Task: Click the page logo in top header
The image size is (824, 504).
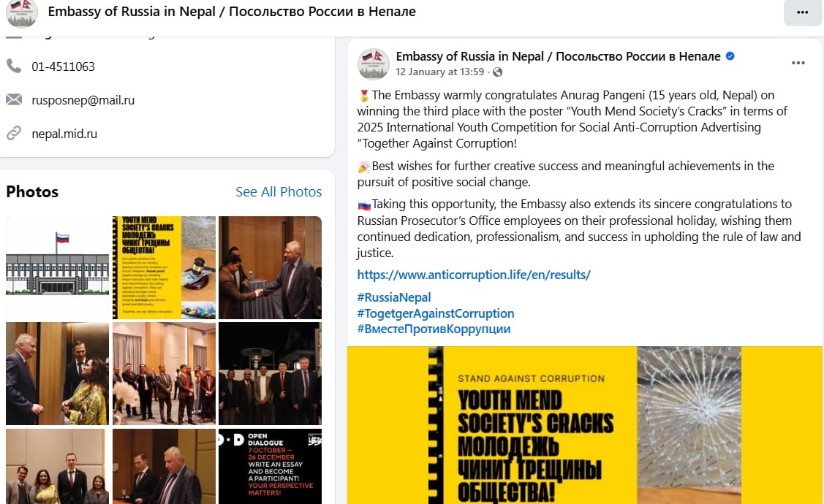Action: [x=21, y=12]
